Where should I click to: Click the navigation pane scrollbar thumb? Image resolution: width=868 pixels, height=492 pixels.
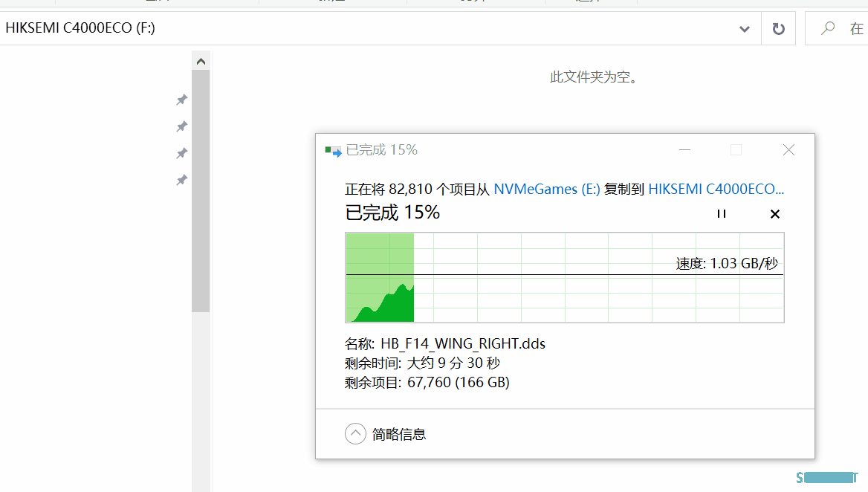pos(201,191)
